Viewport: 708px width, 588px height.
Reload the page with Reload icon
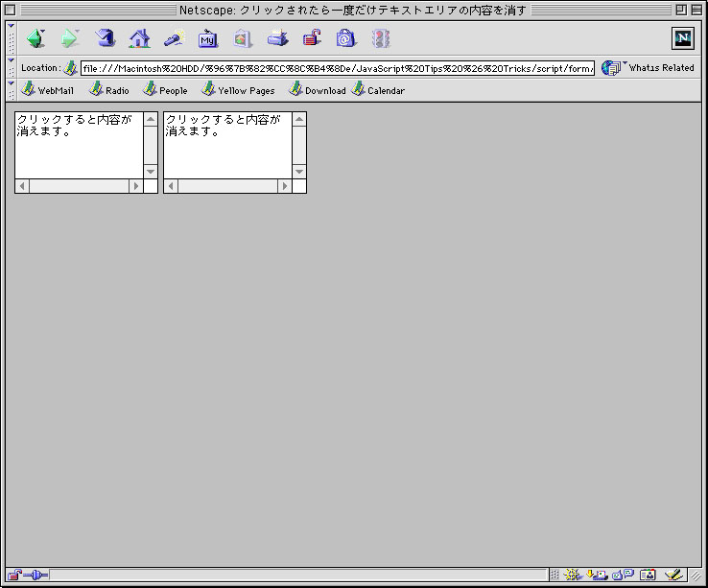(x=105, y=38)
